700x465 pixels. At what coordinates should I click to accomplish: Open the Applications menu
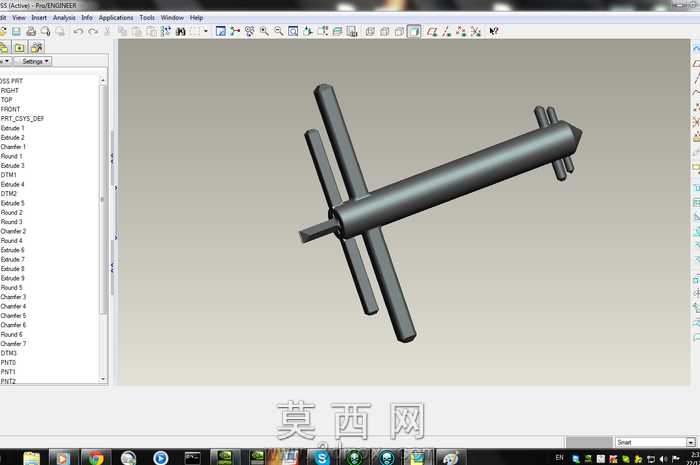(x=116, y=17)
